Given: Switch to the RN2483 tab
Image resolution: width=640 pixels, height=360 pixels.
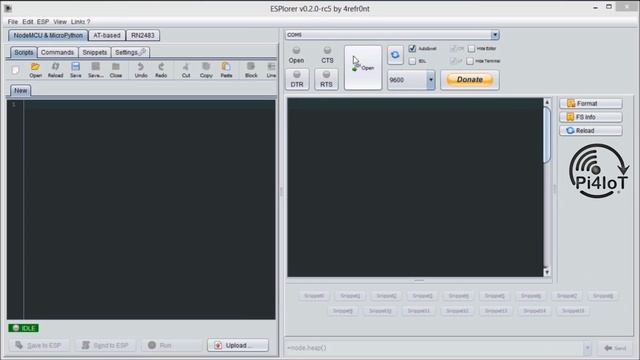Looking at the screenshot, I should click(x=143, y=36).
